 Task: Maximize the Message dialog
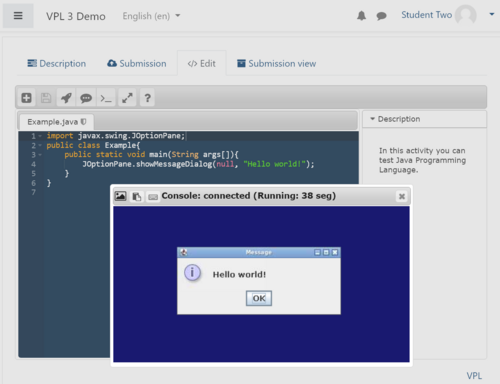click(x=326, y=252)
